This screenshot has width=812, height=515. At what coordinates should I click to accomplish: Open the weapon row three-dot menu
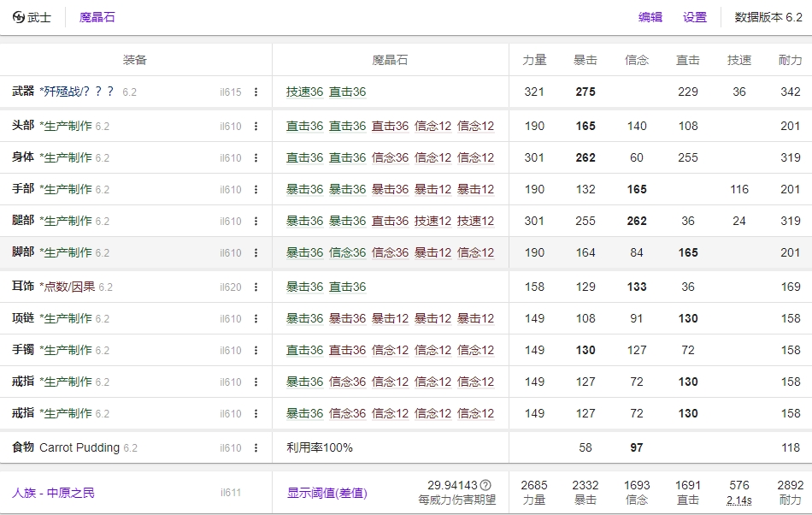click(x=256, y=92)
